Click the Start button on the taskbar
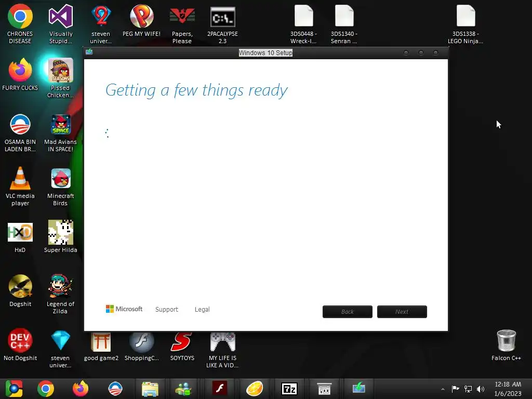 pyautogui.click(x=14, y=389)
